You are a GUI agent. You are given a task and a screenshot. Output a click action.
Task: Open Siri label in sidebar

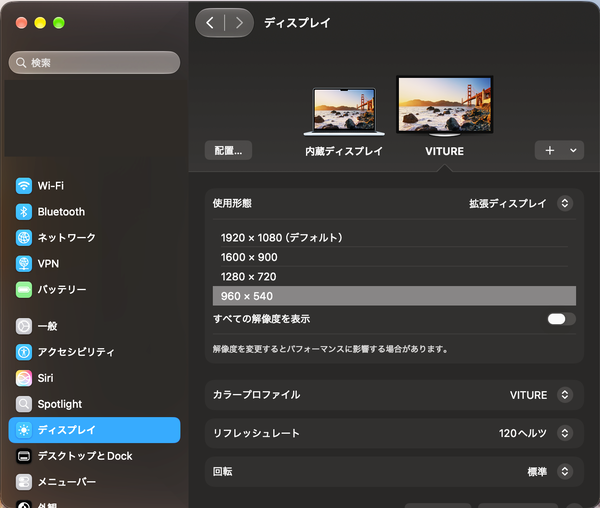coord(46,378)
